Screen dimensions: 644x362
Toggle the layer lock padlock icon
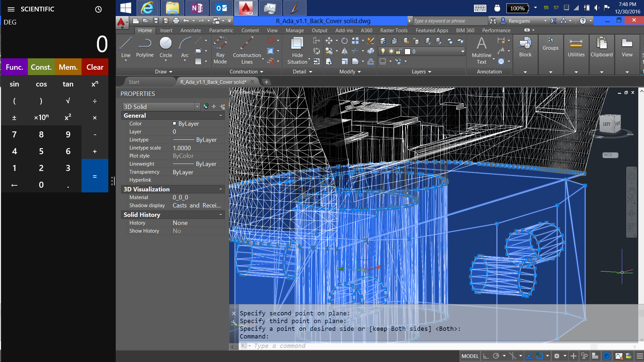399,52
